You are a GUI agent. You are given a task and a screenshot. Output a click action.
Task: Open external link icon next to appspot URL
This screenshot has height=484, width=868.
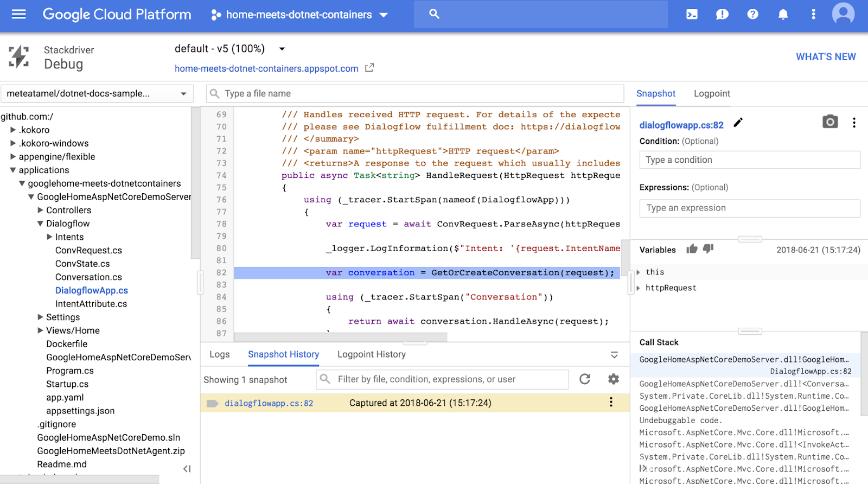click(x=369, y=68)
